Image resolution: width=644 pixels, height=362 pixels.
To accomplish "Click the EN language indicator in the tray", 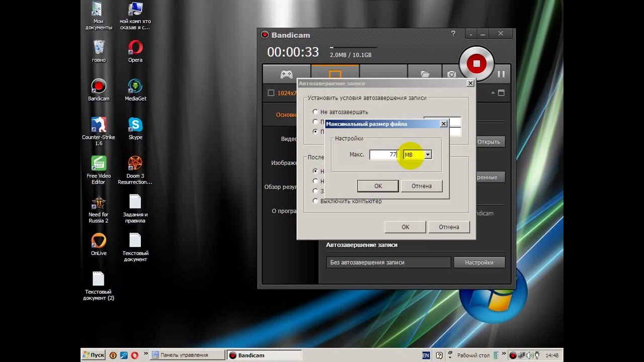I will click(426, 355).
